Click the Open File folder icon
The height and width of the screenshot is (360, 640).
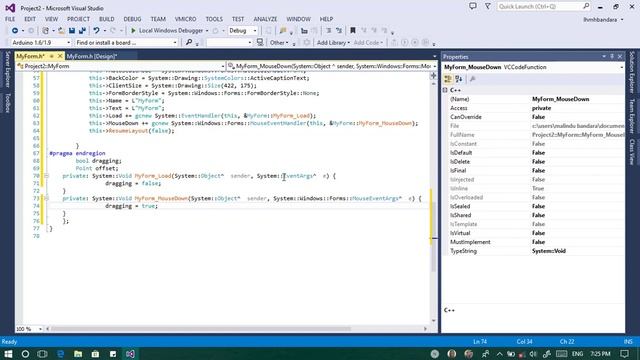[61, 31]
